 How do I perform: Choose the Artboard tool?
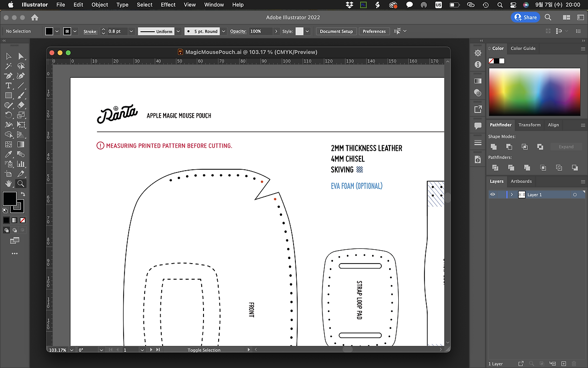pos(9,174)
